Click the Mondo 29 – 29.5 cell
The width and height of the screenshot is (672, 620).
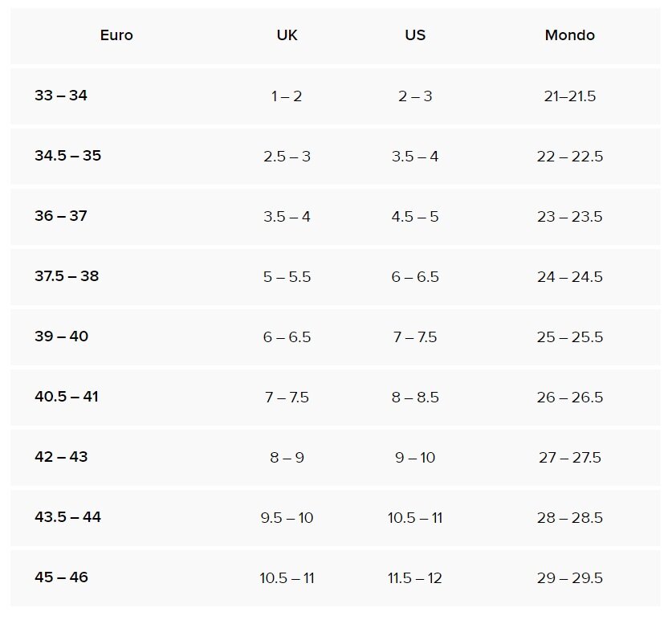(569, 578)
